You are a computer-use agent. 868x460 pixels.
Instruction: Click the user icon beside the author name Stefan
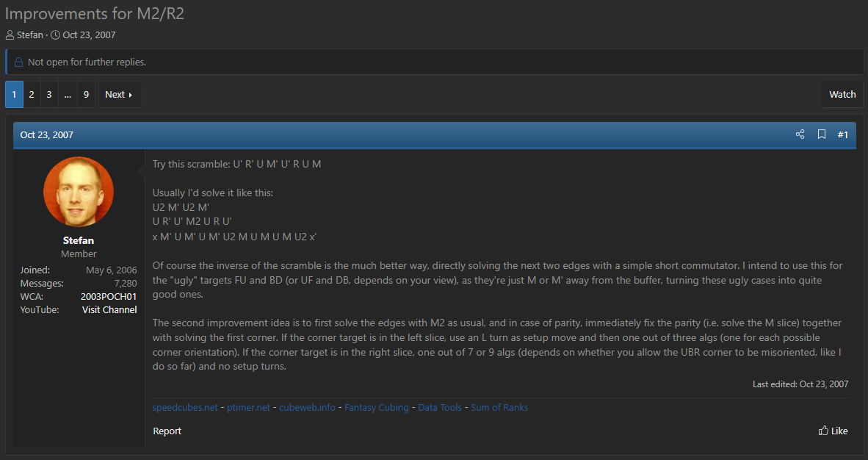coord(10,35)
